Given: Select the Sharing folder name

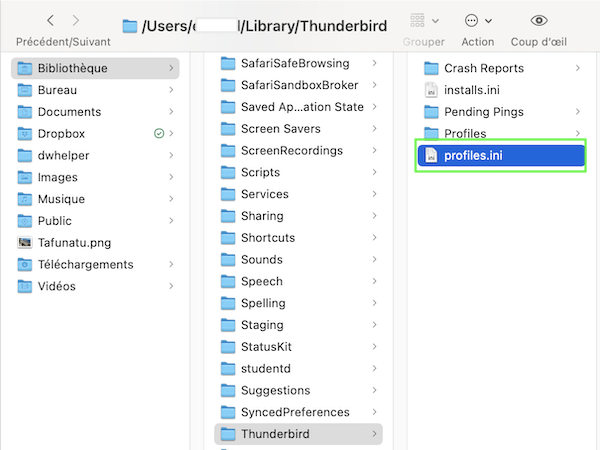Looking at the screenshot, I should pos(262,216).
